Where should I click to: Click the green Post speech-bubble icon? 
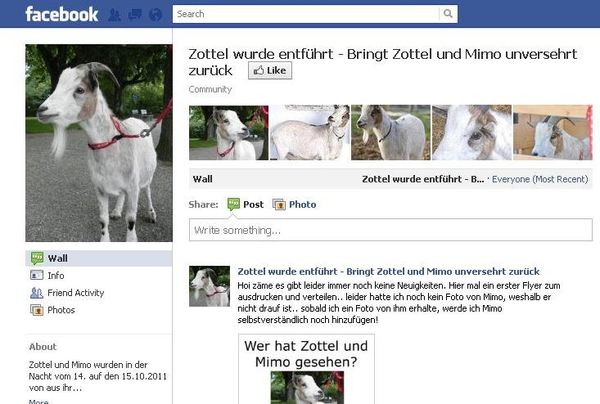(233, 204)
